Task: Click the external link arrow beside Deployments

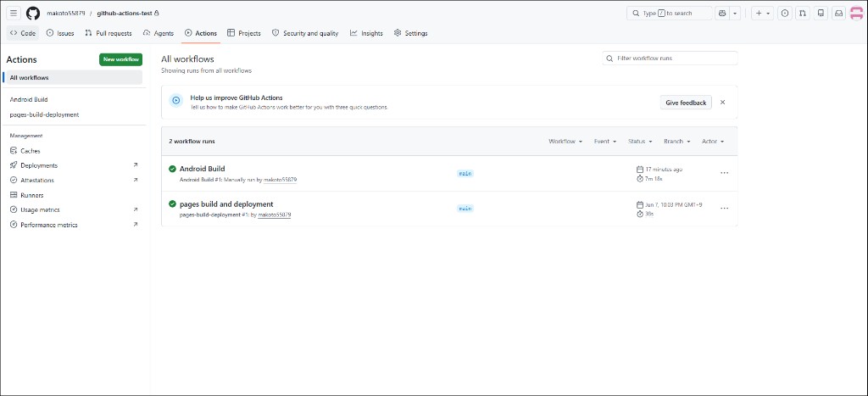Action: click(136, 165)
